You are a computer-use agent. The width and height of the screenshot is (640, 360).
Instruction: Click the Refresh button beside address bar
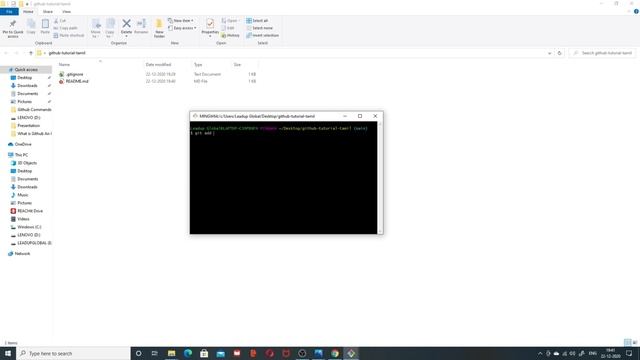pos(560,53)
